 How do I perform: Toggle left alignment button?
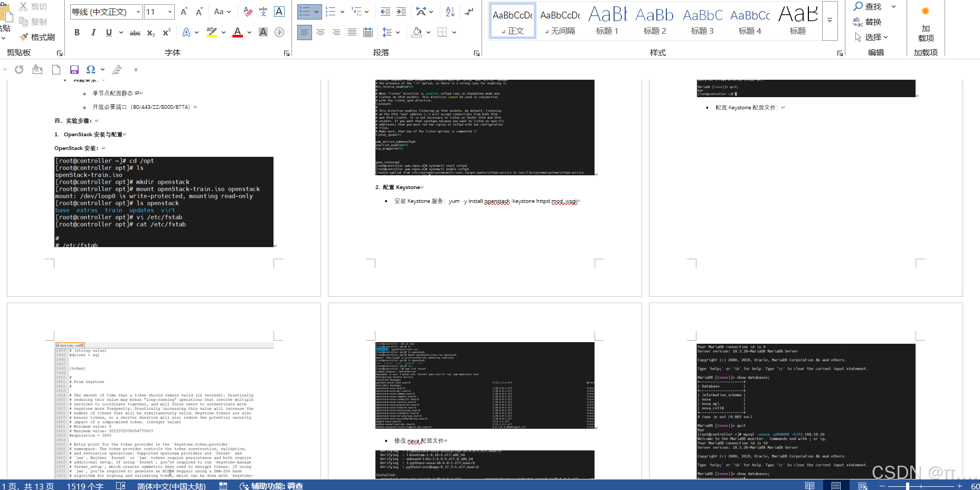305,33
